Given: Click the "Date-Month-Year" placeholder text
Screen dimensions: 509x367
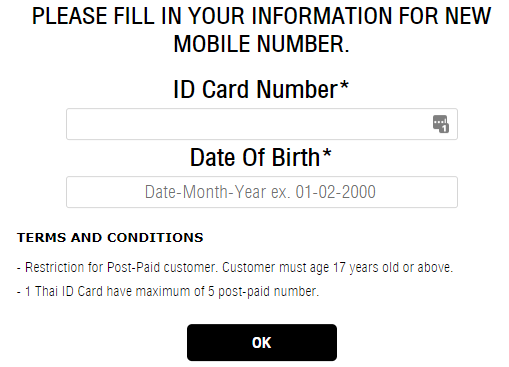Looking at the screenshot, I should (206, 192).
